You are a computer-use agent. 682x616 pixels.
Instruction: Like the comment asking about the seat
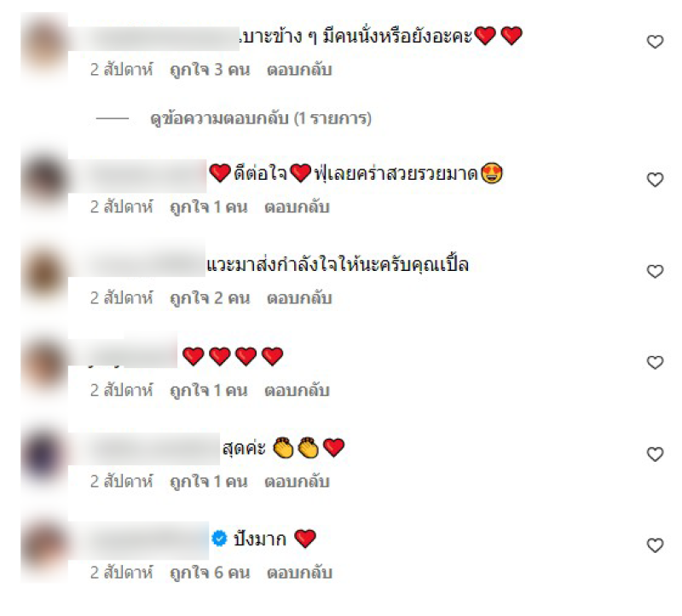pyautogui.click(x=655, y=42)
